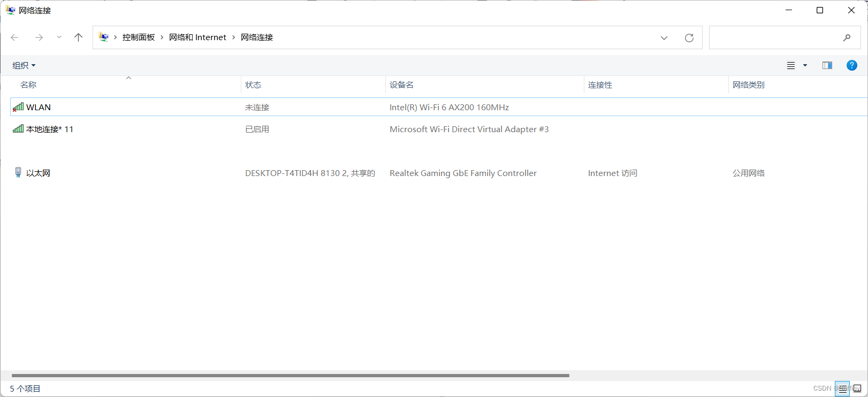Toggle the preview pane
This screenshot has width=868, height=397.
click(x=827, y=65)
